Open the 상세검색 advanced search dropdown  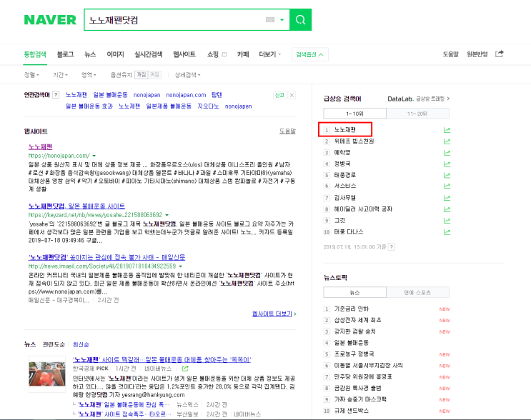(188, 75)
